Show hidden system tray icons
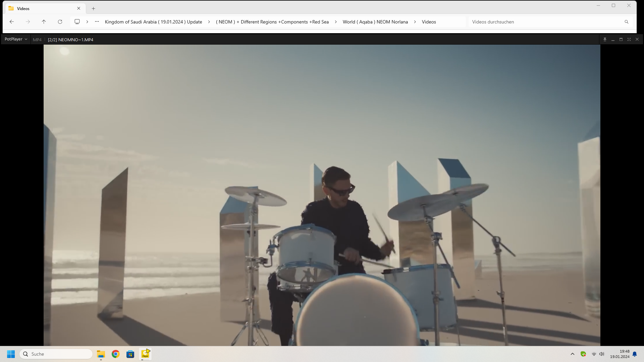The image size is (644, 362). [573, 354]
